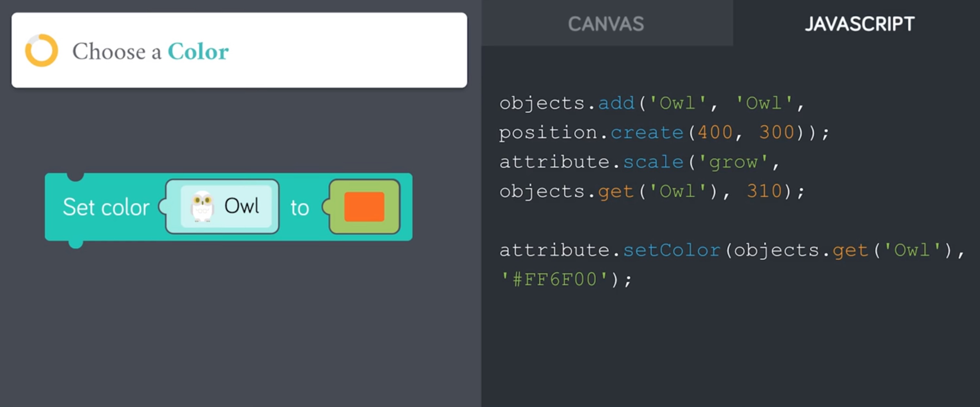Screen dimensions: 980x407
Task: Select the Owl object dropdown in block
Action: [222, 206]
